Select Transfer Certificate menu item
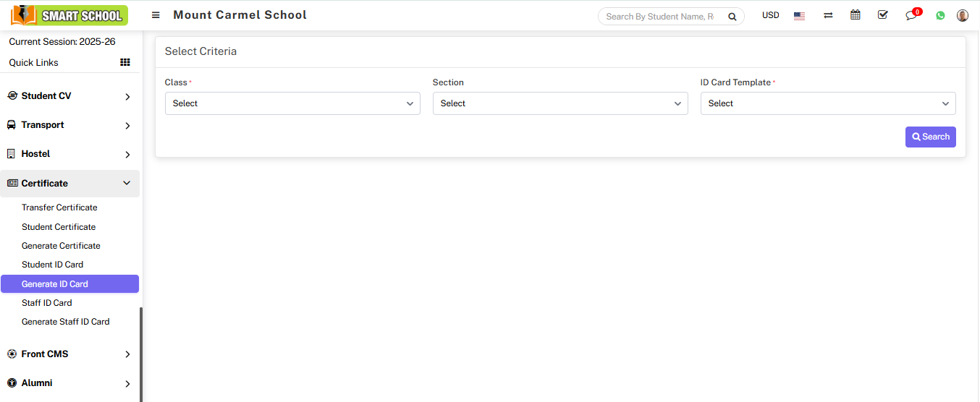Viewport: 980px width, 402px height. (59, 208)
